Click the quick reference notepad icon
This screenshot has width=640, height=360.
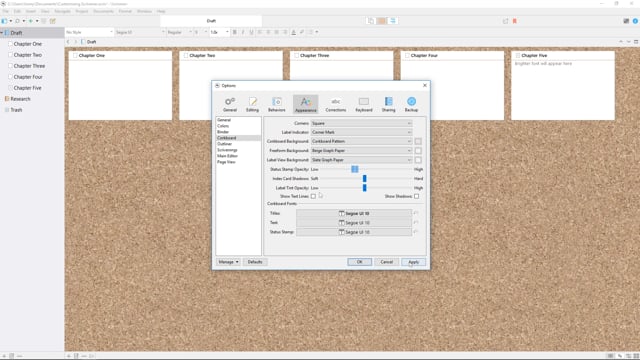pos(53,21)
